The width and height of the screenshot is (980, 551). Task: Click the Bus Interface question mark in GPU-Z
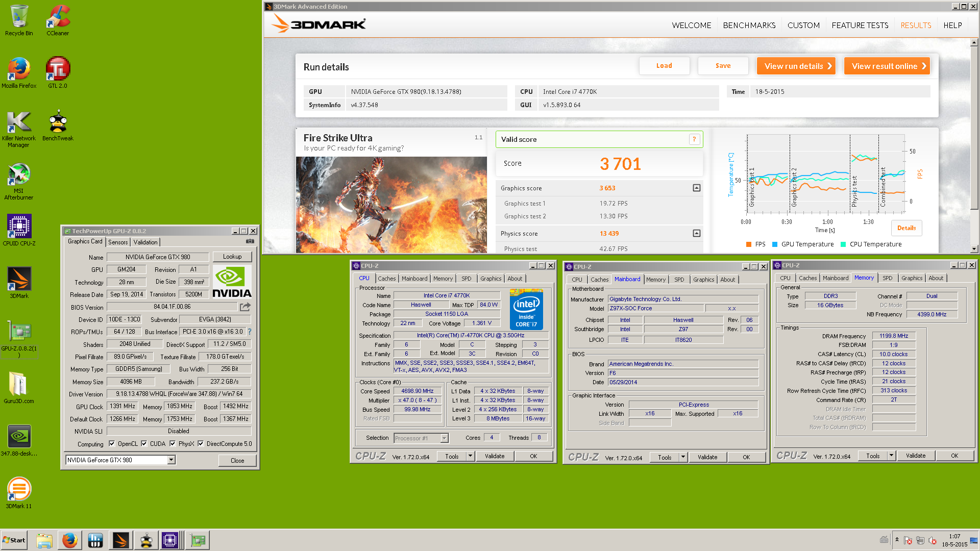250,332
